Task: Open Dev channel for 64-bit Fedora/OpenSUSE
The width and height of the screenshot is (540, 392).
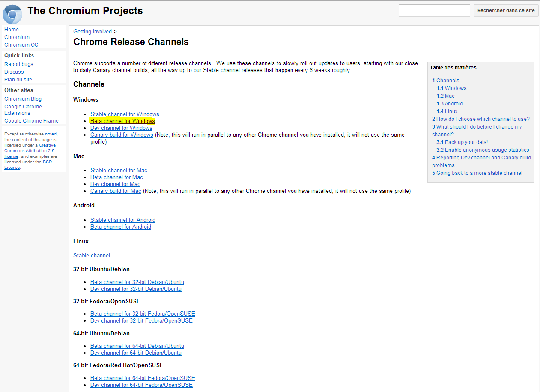Action: click(141, 385)
